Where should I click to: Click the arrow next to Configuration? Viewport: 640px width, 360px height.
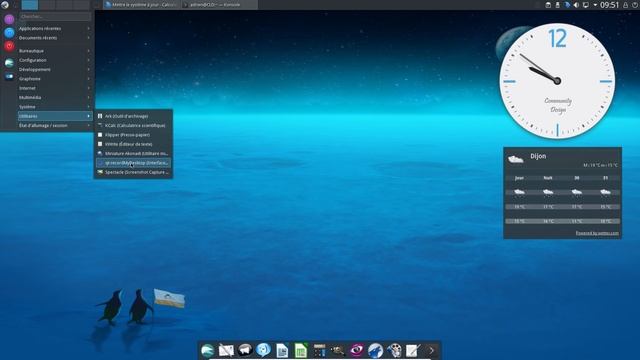pyautogui.click(x=89, y=60)
